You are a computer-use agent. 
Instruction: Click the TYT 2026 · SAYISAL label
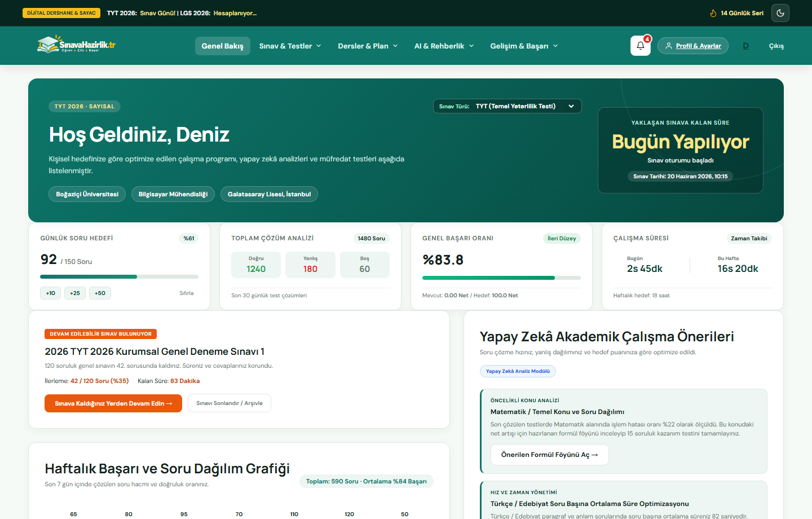point(85,106)
